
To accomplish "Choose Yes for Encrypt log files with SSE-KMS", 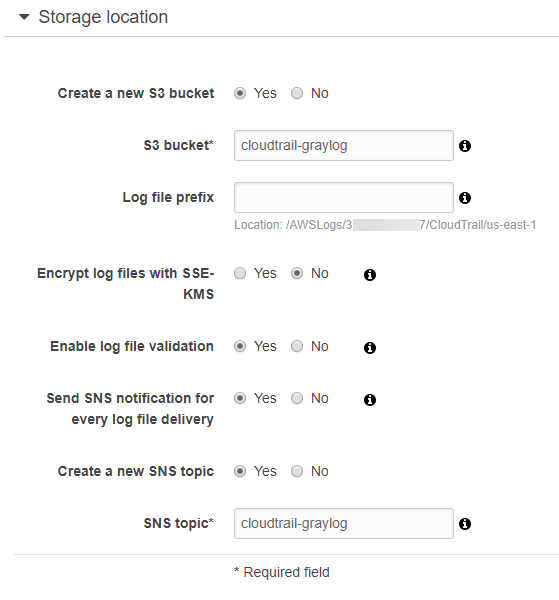I will tap(240, 273).
